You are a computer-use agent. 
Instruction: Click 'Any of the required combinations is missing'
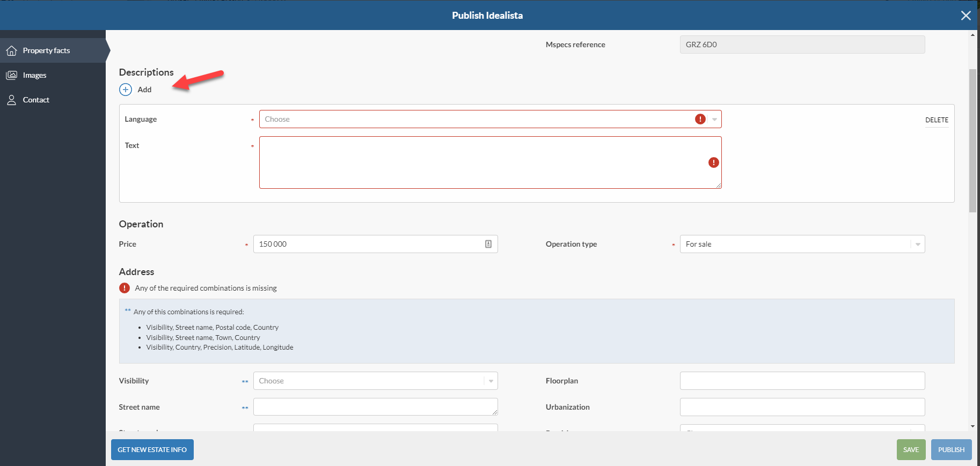click(206, 288)
